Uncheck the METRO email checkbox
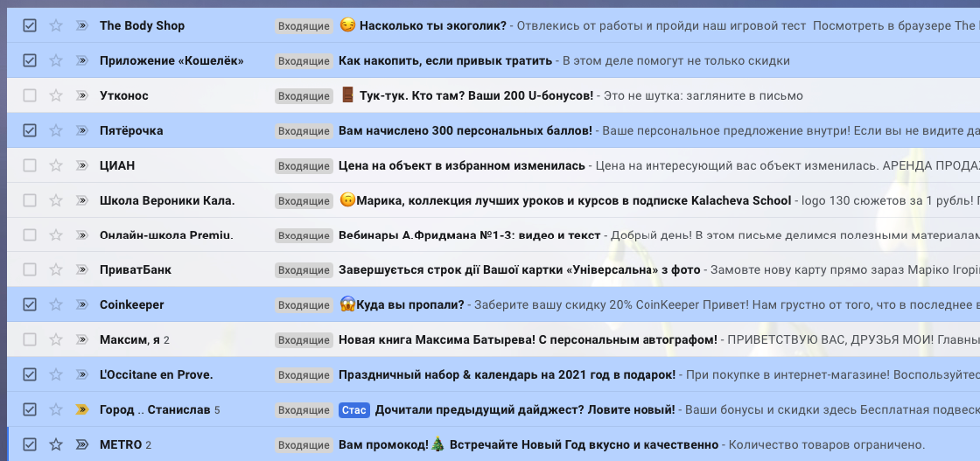 (30, 444)
